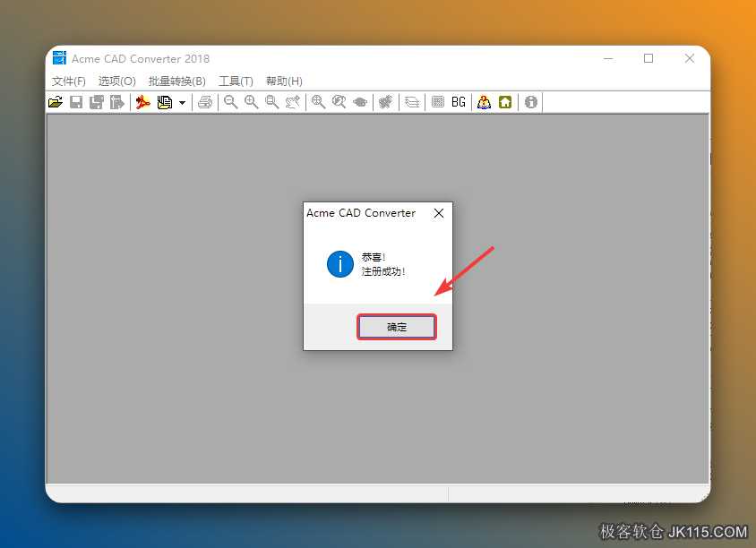Click the 恭喜! text in the dialog
This screenshot has height=548, width=756.
[374, 257]
